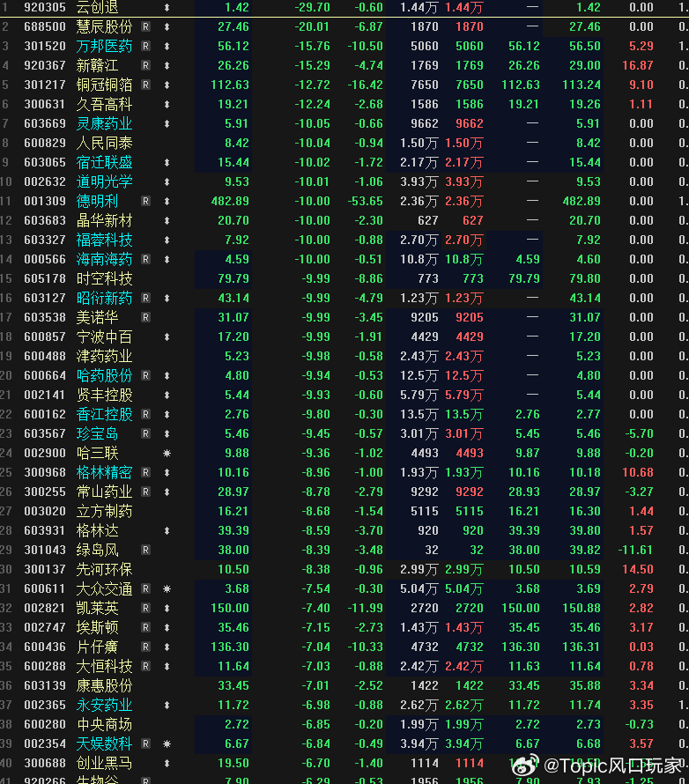Click the star marker in 哈三联 row

167,454
